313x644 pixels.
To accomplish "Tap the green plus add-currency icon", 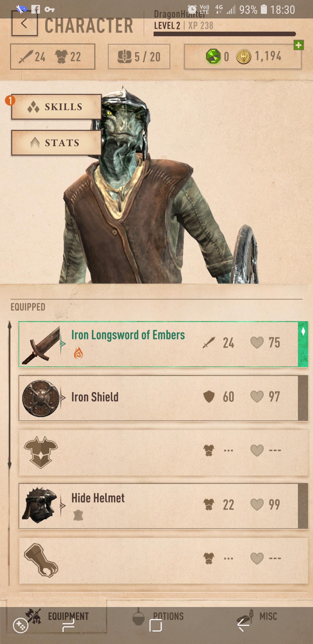I will pyautogui.click(x=298, y=45).
